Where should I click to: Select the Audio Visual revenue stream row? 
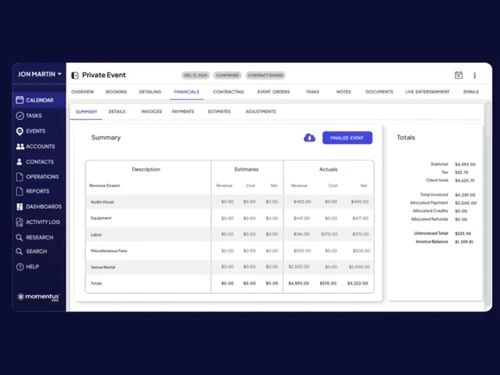click(x=230, y=202)
